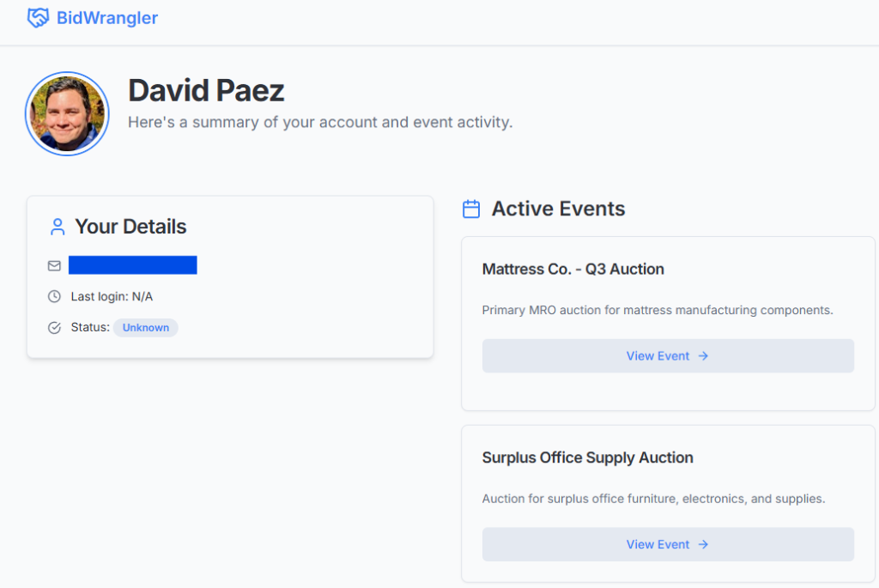879x588 pixels.
Task: Click the envelope icon in Your Details
Action: pyautogui.click(x=54, y=266)
